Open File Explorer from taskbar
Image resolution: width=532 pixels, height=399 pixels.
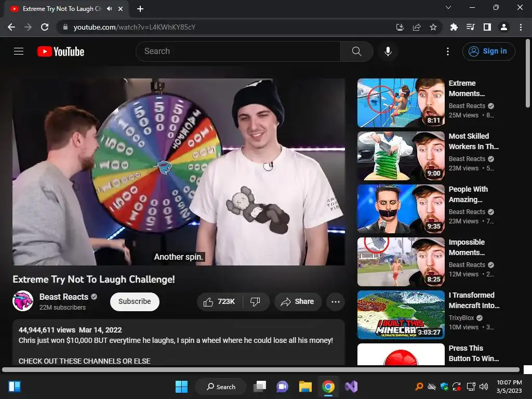tap(305, 387)
